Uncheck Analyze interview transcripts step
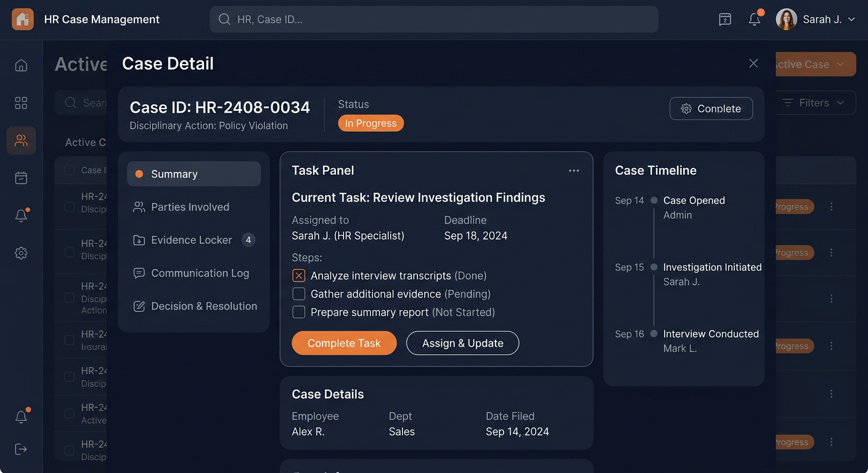 [x=298, y=275]
